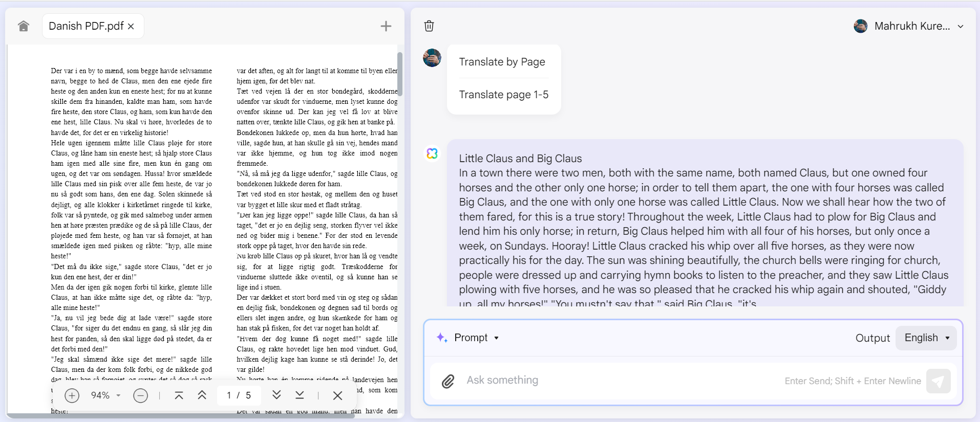Select the Translate by Page text
Image resolution: width=980 pixels, height=422 pixels.
[502, 62]
